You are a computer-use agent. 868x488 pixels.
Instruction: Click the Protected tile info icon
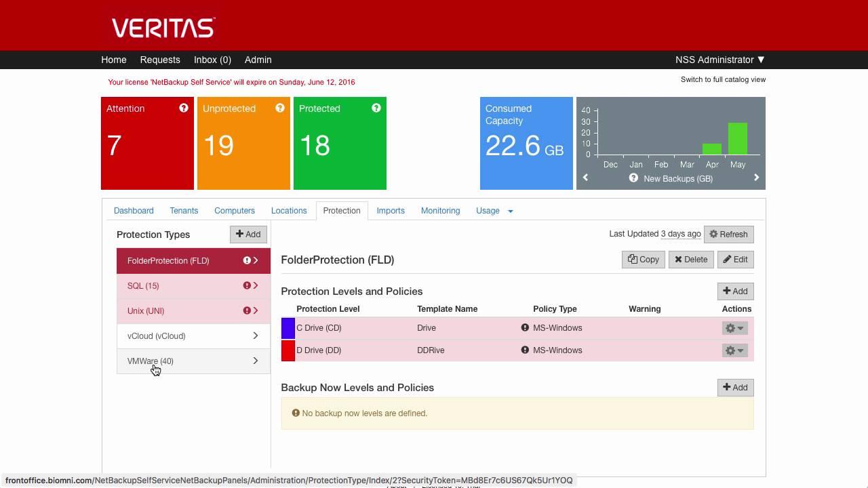(376, 108)
